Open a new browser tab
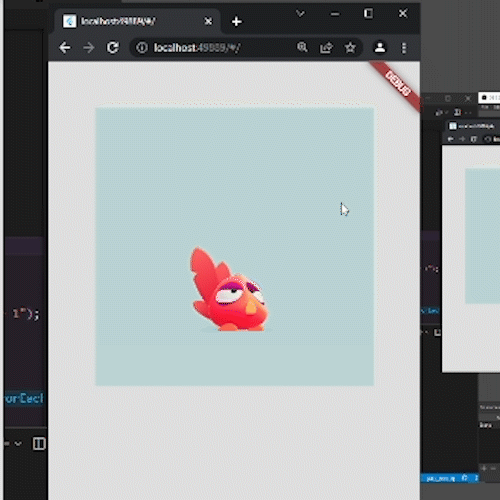Image resolution: width=500 pixels, height=500 pixels. [x=236, y=22]
